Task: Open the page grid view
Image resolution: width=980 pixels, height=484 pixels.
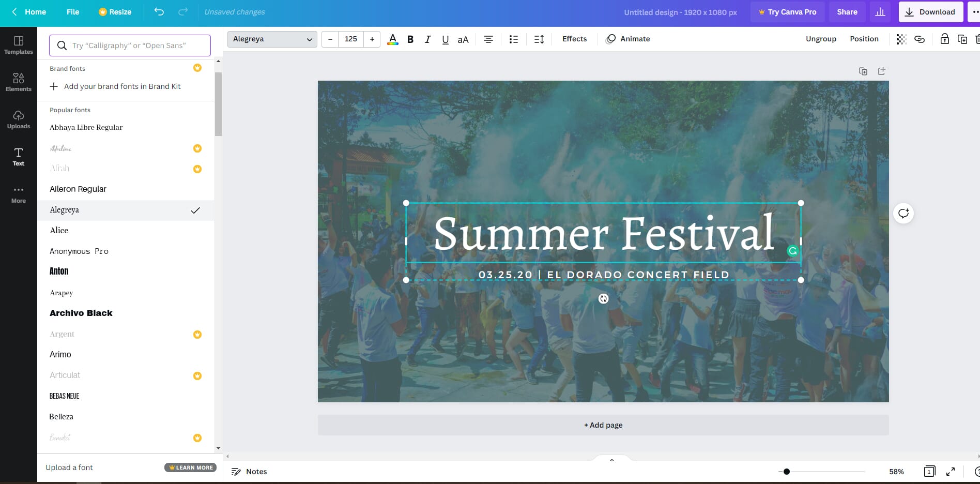Action: [929, 472]
